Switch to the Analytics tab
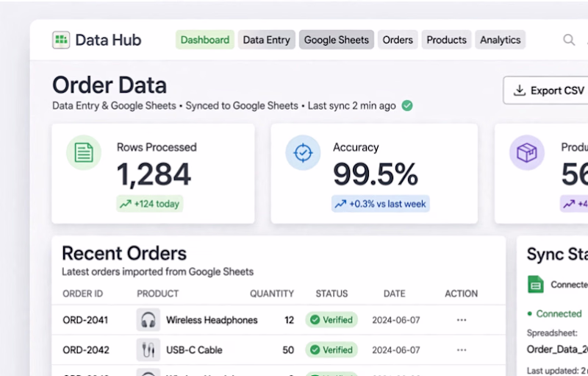The image size is (588, 376). [x=501, y=40]
